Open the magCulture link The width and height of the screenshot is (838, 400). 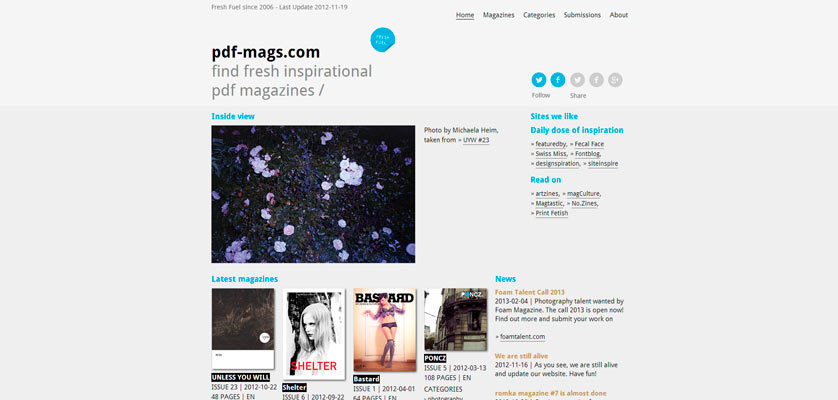click(584, 194)
